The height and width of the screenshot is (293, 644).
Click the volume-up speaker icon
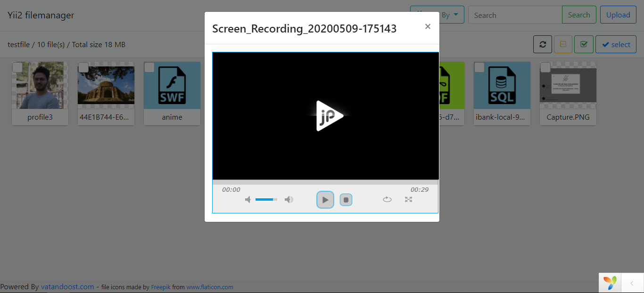tap(289, 199)
